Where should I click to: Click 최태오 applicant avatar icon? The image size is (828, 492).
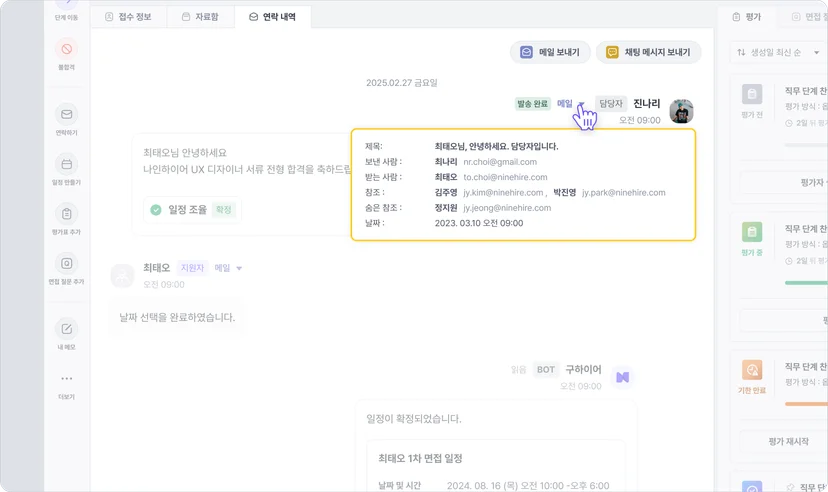[x=123, y=276]
